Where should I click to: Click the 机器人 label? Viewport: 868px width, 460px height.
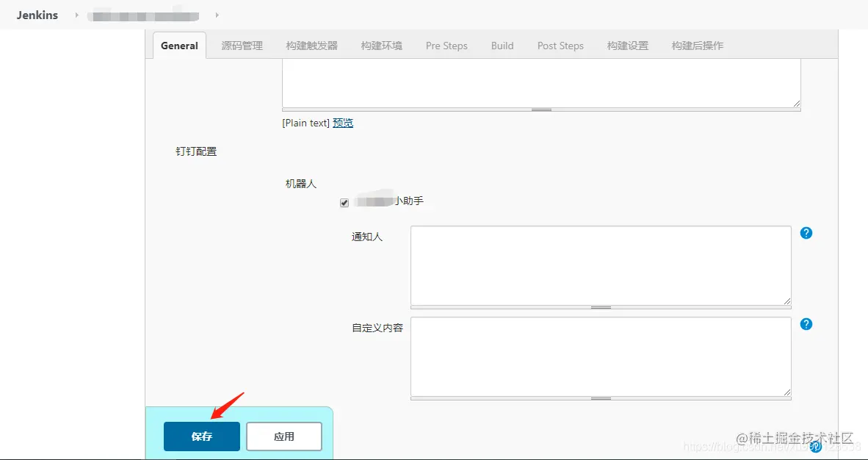point(300,184)
